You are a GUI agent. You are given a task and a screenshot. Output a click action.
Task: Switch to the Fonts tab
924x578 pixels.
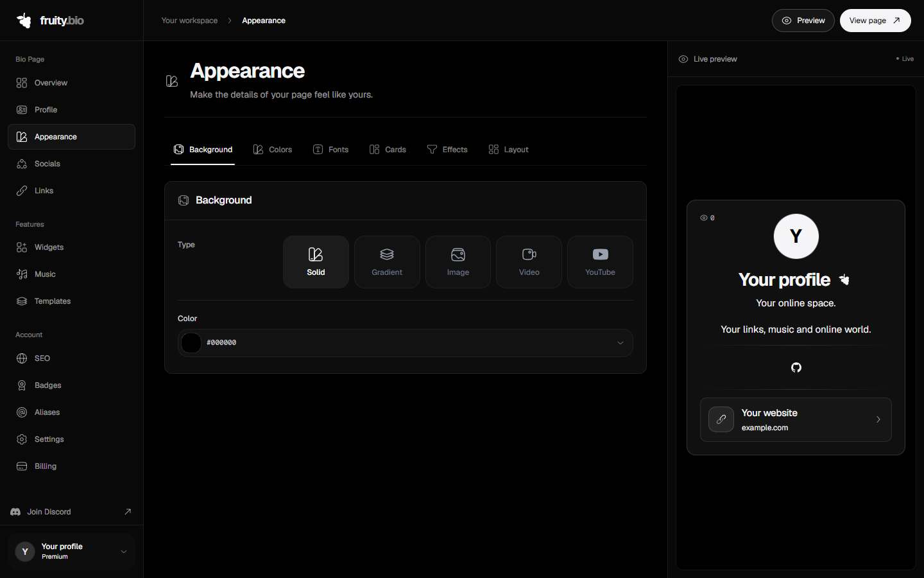(331, 150)
